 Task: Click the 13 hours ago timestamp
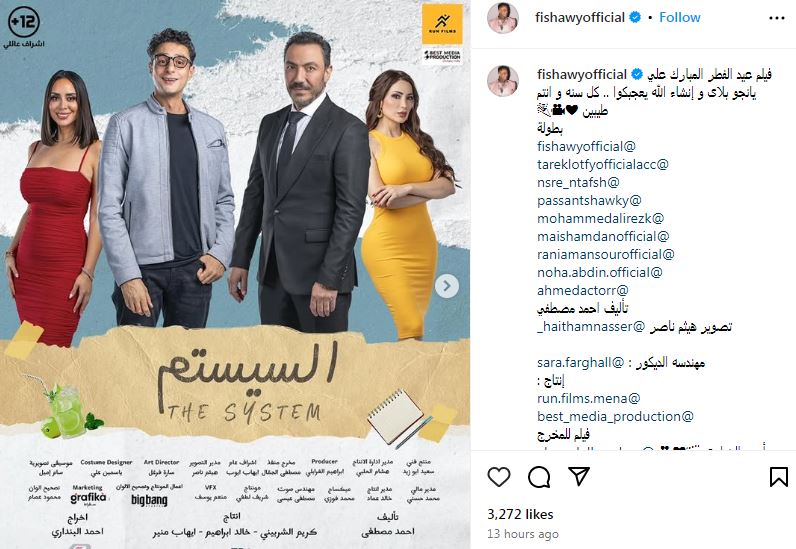pos(522,534)
